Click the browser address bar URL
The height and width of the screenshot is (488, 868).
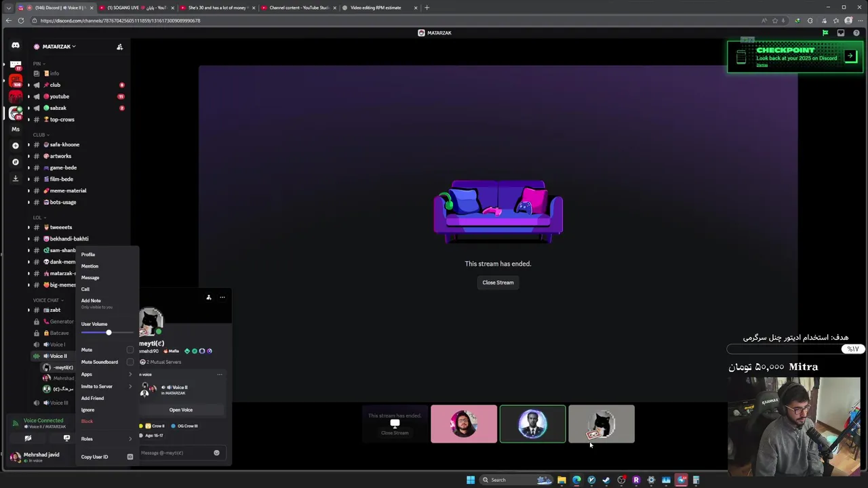(x=120, y=21)
